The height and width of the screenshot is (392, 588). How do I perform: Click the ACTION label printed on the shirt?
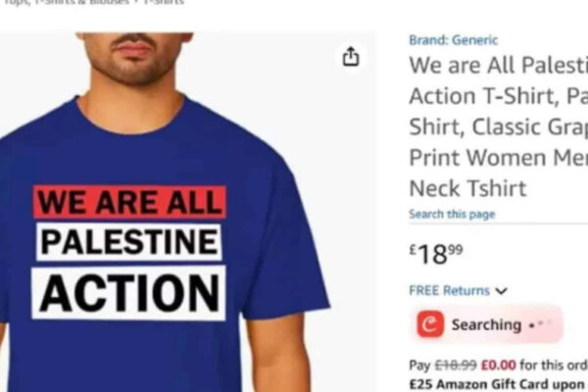point(128,293)
